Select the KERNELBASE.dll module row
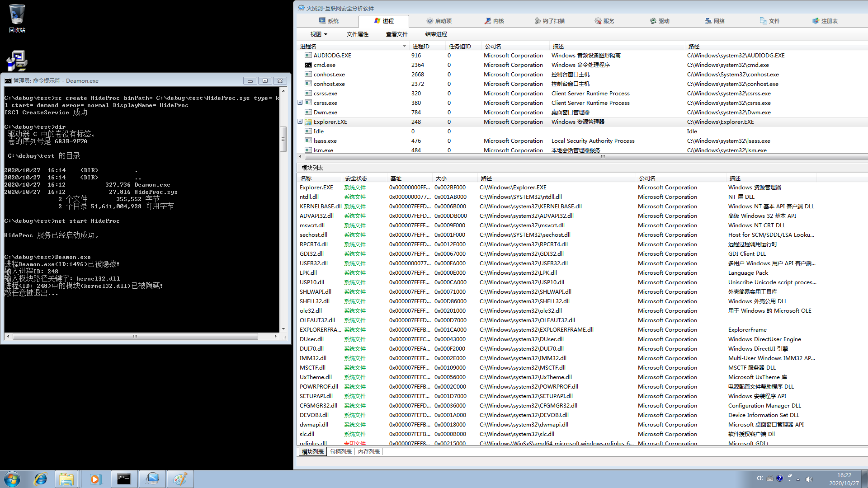Screen dimensions: 868x488 click(321, 206)
